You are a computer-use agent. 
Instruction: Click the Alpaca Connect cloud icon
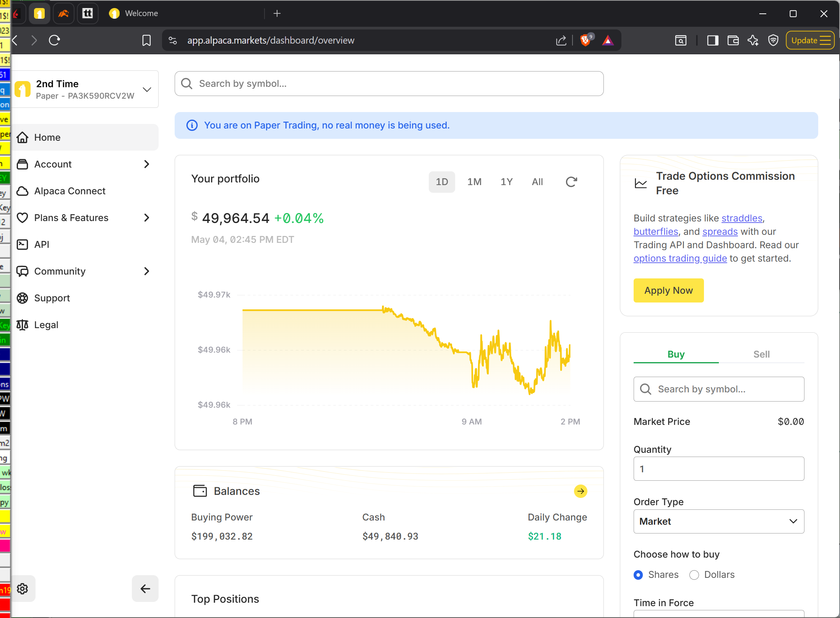23,191
